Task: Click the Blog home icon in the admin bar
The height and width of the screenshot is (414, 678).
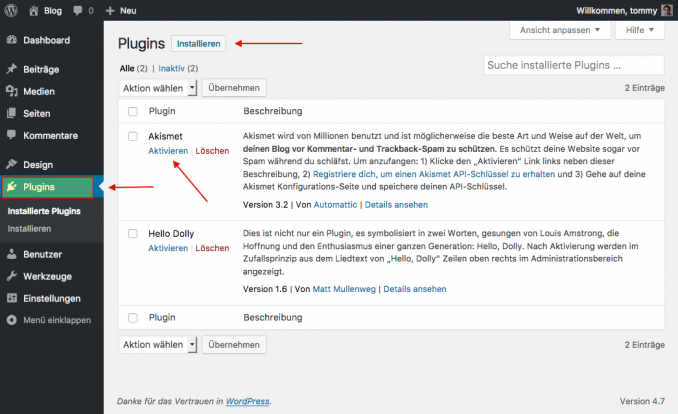Action: (33, 11)
